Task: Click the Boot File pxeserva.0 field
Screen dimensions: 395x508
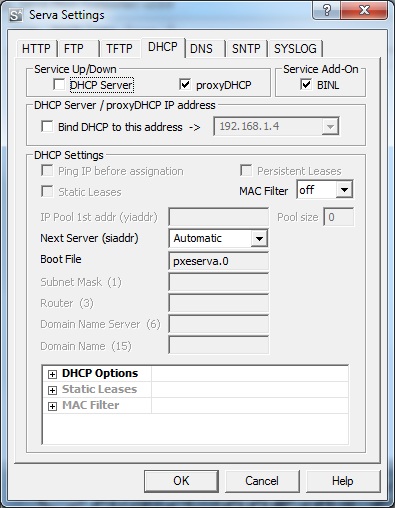Action: pos(219,261)
